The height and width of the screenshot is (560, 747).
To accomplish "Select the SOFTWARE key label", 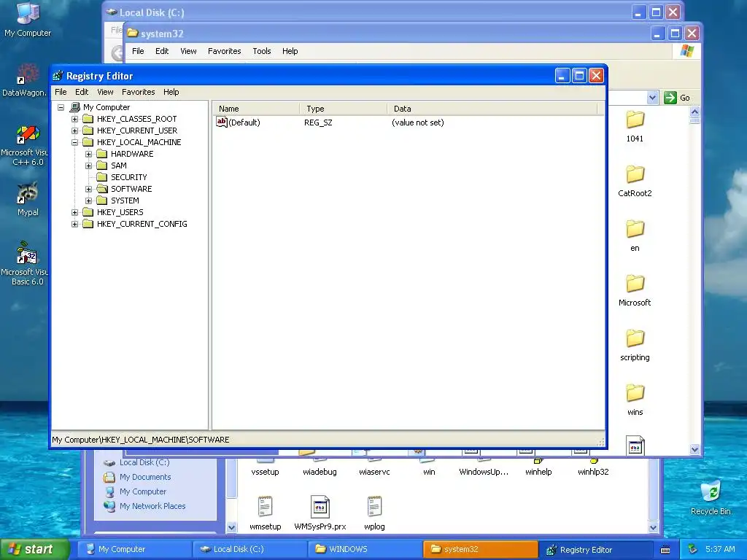I will coord(131,189).
